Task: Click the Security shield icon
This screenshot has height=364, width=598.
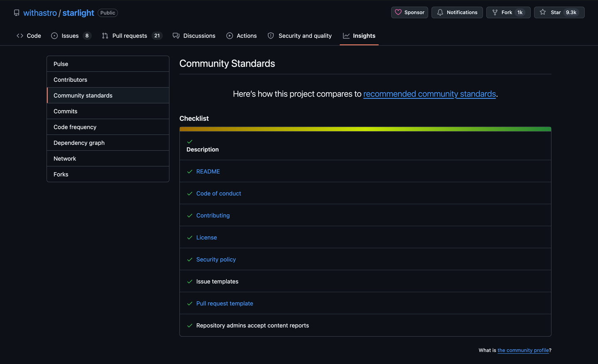Action: pos(271,36)
